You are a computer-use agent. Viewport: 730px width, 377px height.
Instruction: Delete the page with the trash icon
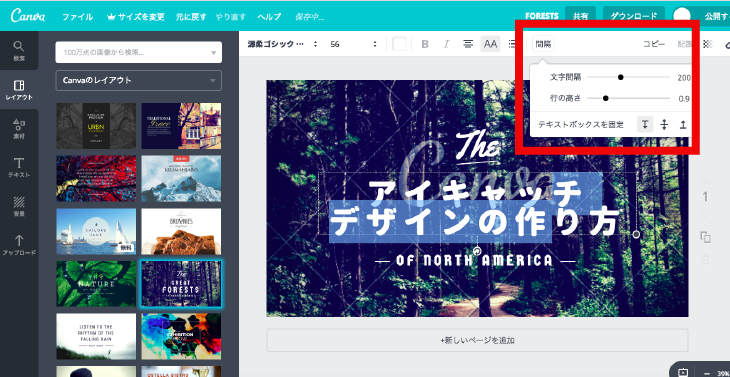tap(705, 259)
